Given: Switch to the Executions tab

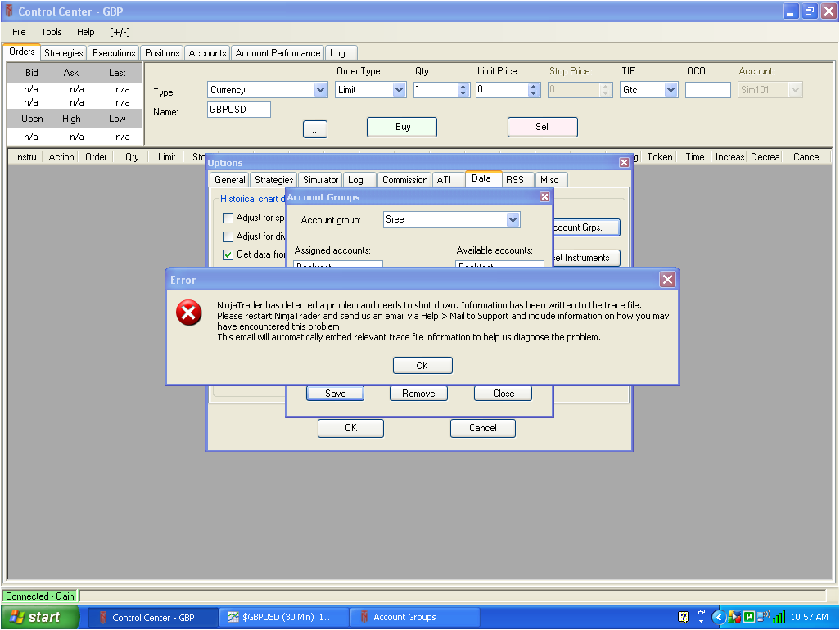Looking at the screenshot, I should pos(114,53).
